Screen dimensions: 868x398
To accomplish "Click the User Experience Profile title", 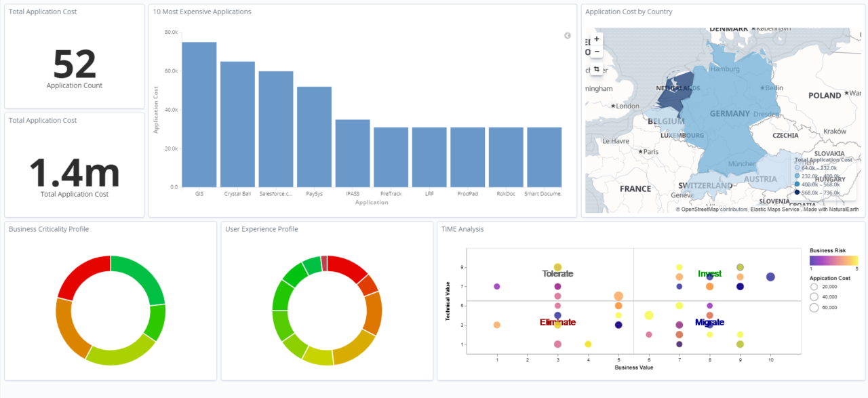I will (x=262, y=229).
